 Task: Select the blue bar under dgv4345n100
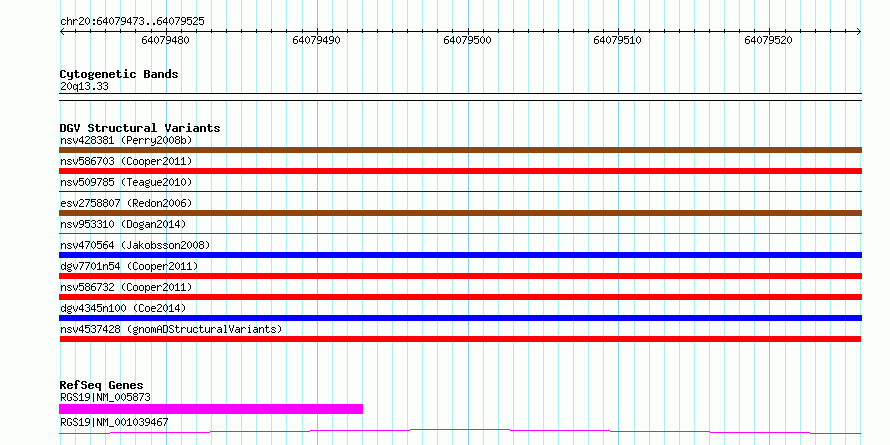(460, 318)
